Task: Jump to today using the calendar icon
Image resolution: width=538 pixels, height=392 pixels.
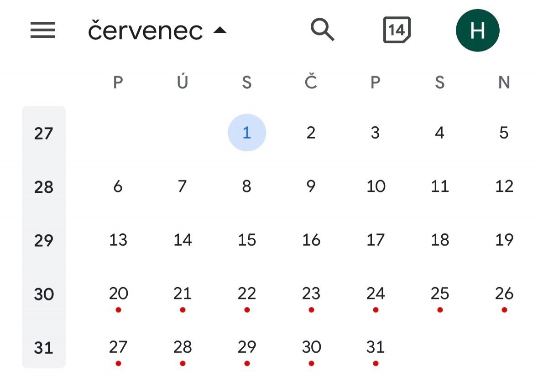Action: coord(397,30)
